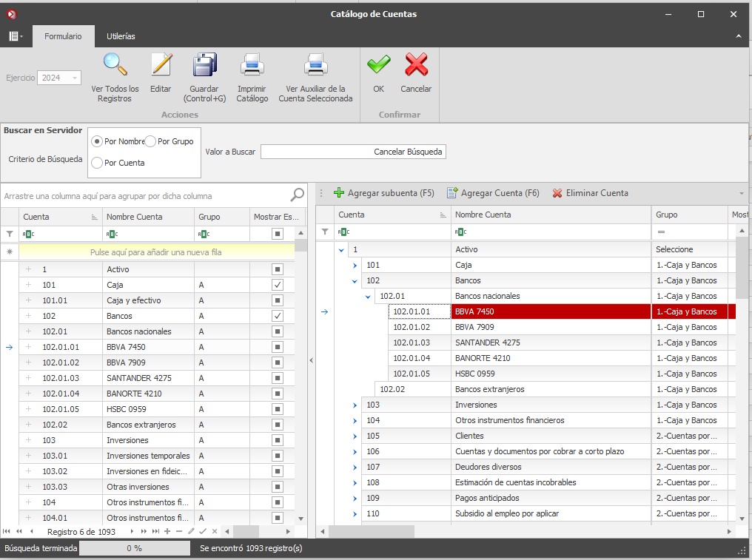Sort by right Nombre Cuenta column header
The height and width of the screenshot is (560, 752).
(x=551, y=215)
